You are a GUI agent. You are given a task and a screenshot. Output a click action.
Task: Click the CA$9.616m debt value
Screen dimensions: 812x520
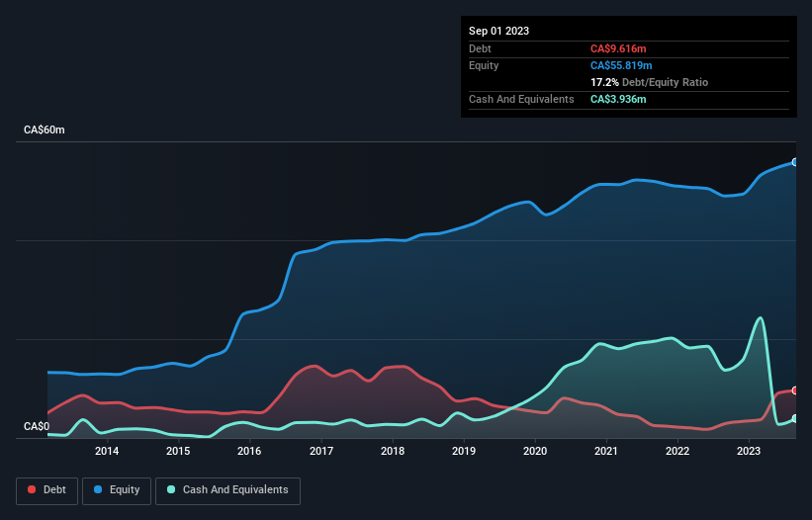tap(618, 48)
